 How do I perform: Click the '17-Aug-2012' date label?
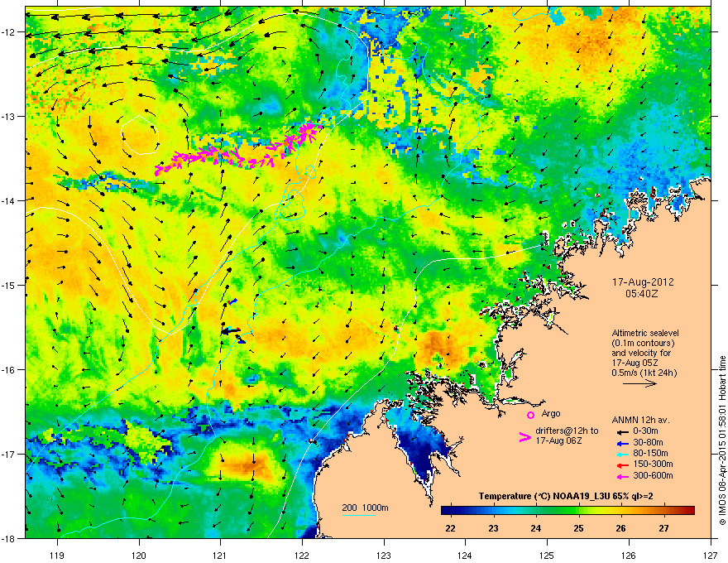pyautogui.click(x=643, y=282)
